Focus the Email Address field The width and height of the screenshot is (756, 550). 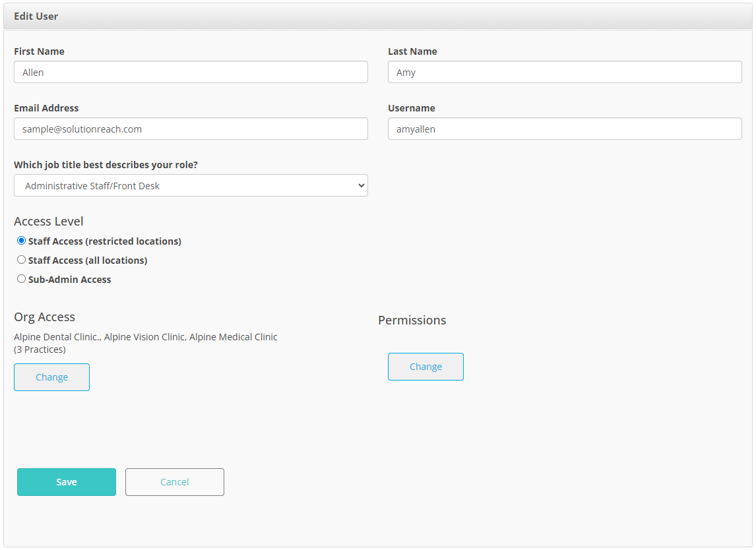pos(191,129)
